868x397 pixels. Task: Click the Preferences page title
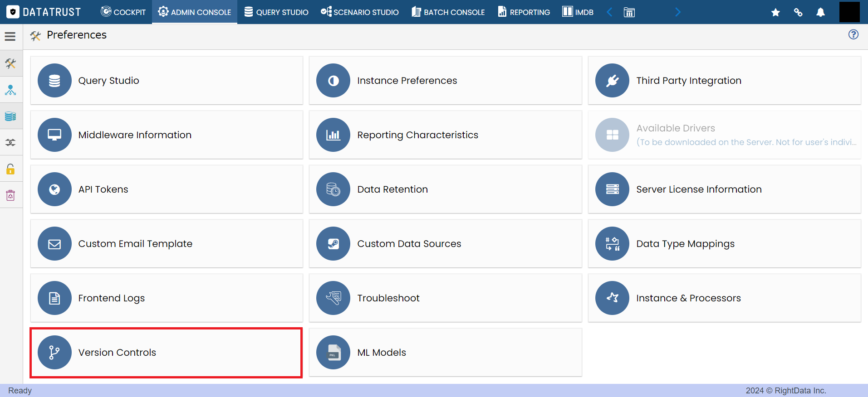77,35
